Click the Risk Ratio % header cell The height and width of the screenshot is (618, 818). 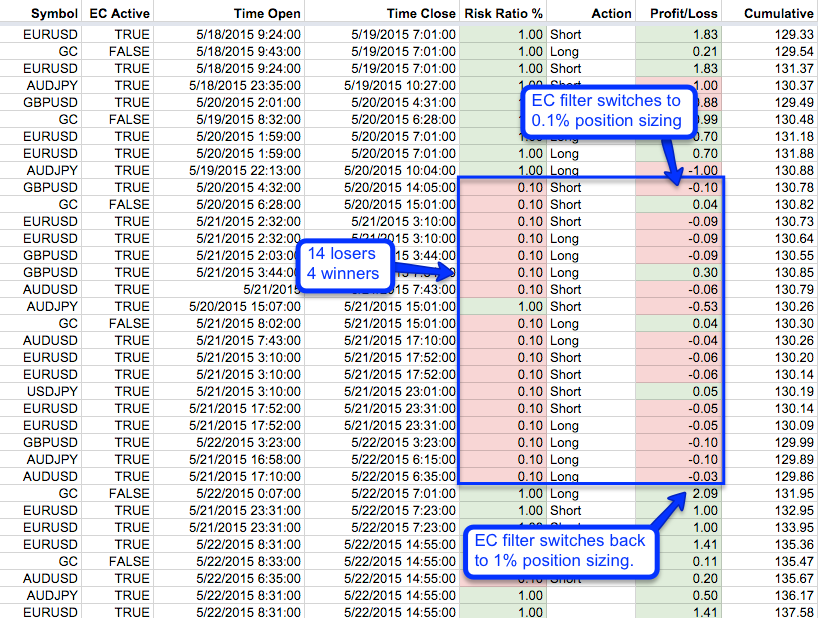coord(503,14)
